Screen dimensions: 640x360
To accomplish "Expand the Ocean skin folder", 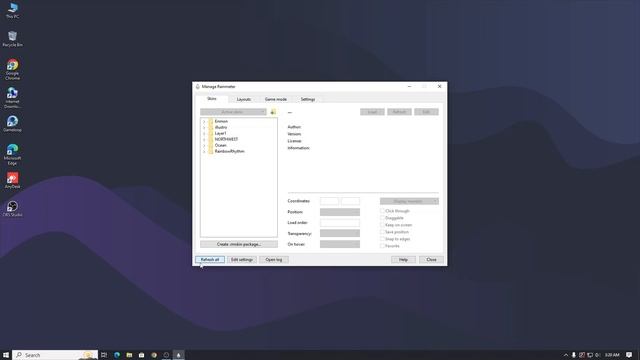I will (x=204, y=145).
